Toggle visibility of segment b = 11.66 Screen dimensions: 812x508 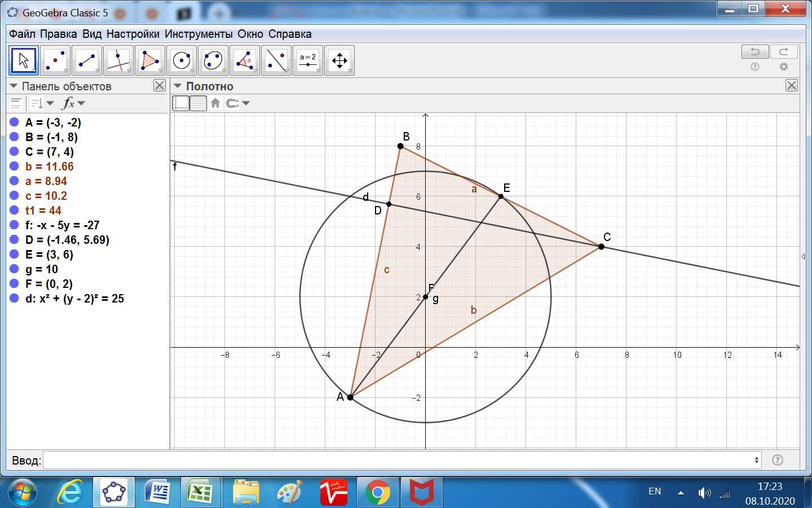(x=15, y=167)
